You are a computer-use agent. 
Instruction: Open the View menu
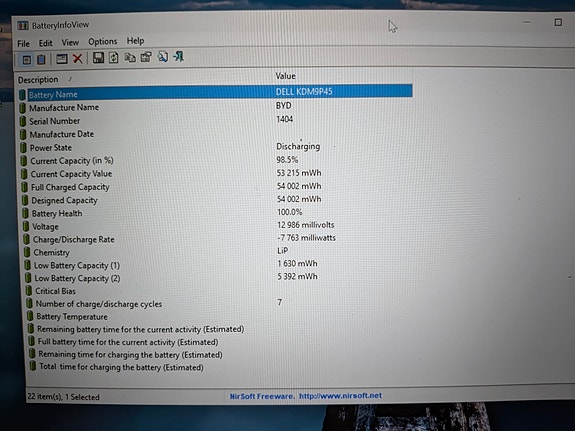coord(70,43)
